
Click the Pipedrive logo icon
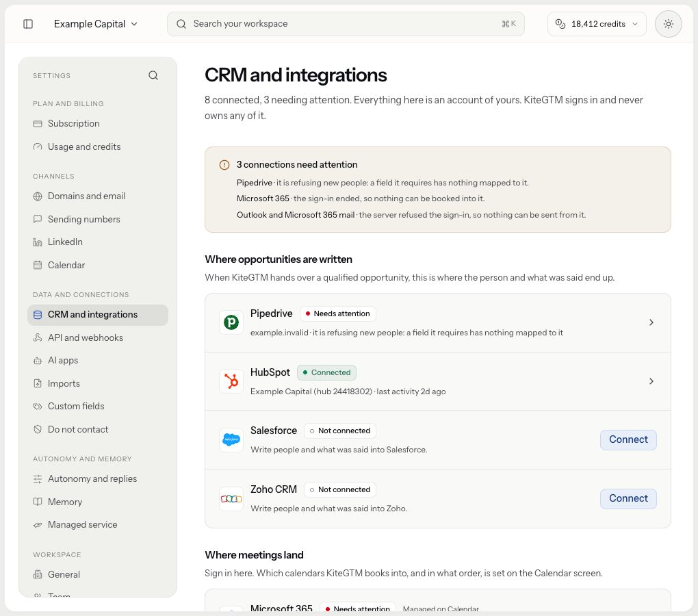point(231,322)
